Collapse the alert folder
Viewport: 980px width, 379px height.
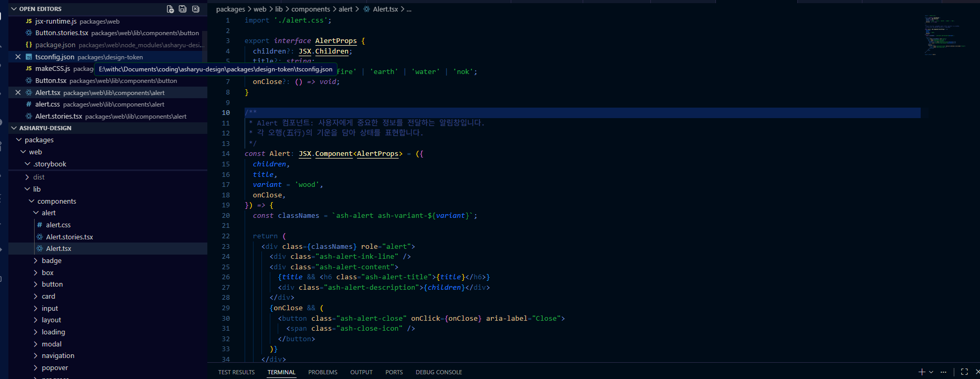(x=36, y=213)
